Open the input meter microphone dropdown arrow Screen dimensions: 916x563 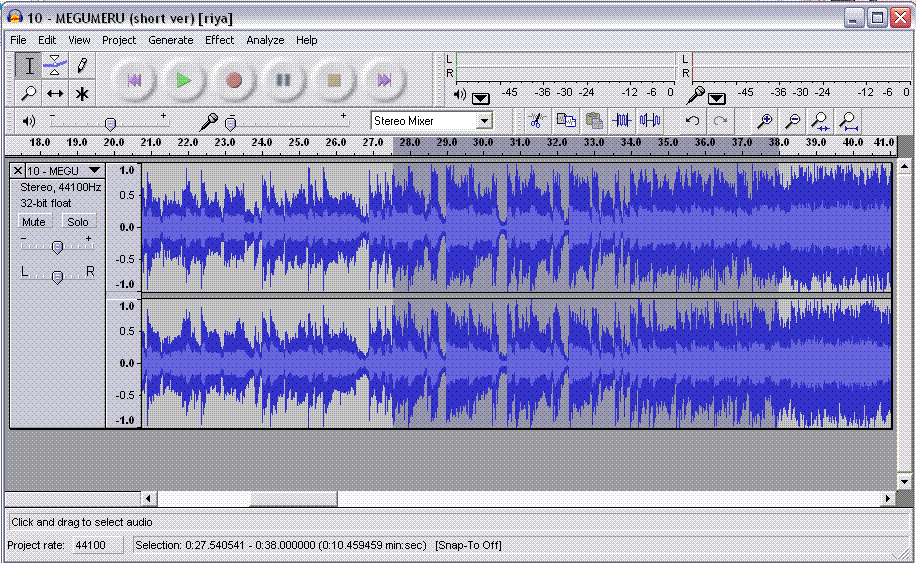coord(717,98)
